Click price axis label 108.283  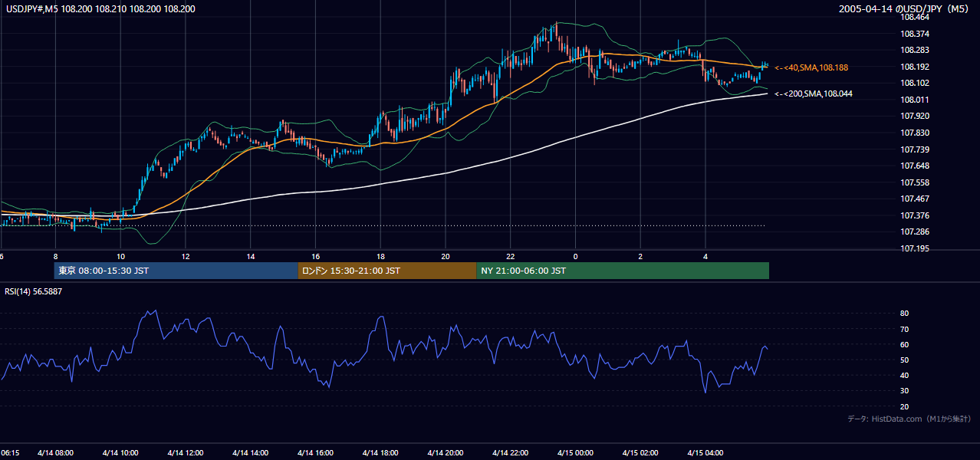pos(916,50)
